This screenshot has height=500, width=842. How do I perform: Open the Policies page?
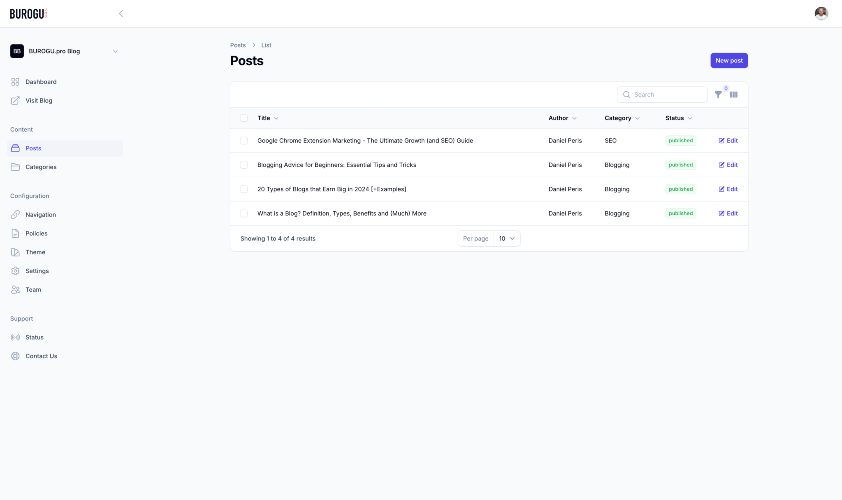point(65,234)
